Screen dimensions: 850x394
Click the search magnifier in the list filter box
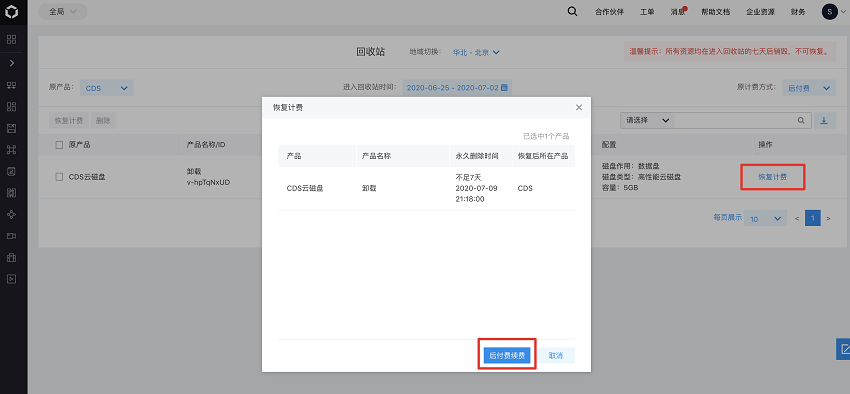click(x=801, y=120)
